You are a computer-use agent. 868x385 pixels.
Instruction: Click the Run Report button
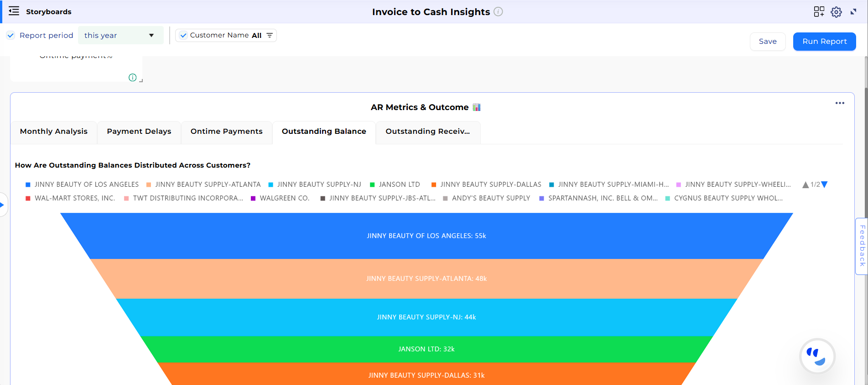pyautogui.click(x=824, y=42)
